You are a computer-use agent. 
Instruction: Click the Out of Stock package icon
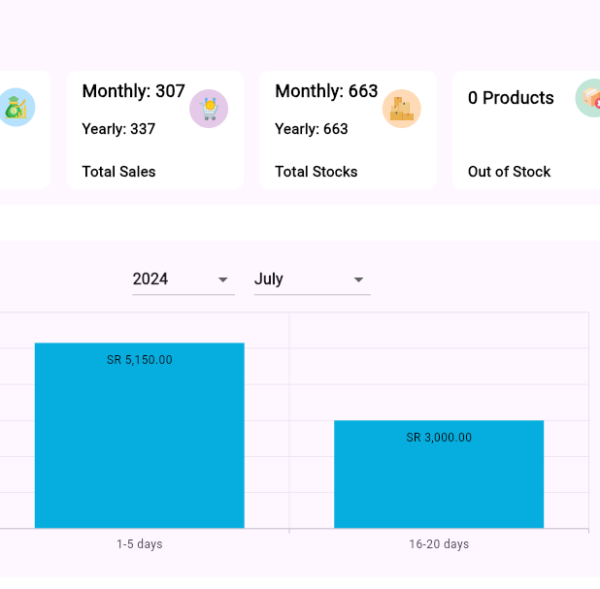[x=590, y=99]
